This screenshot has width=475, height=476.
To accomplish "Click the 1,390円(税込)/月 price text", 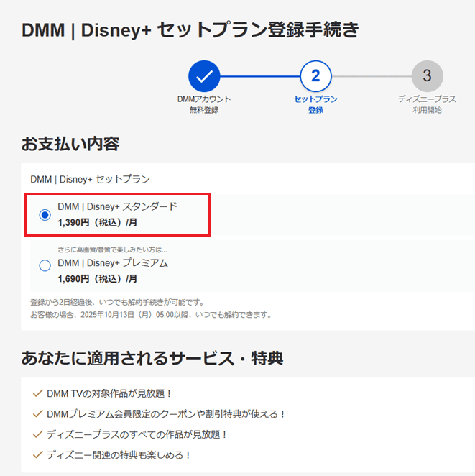I will (x=97, y=223).
